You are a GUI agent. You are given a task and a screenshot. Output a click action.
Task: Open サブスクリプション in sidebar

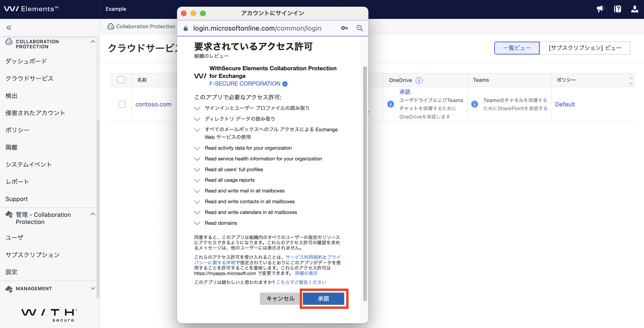[33, 255]
